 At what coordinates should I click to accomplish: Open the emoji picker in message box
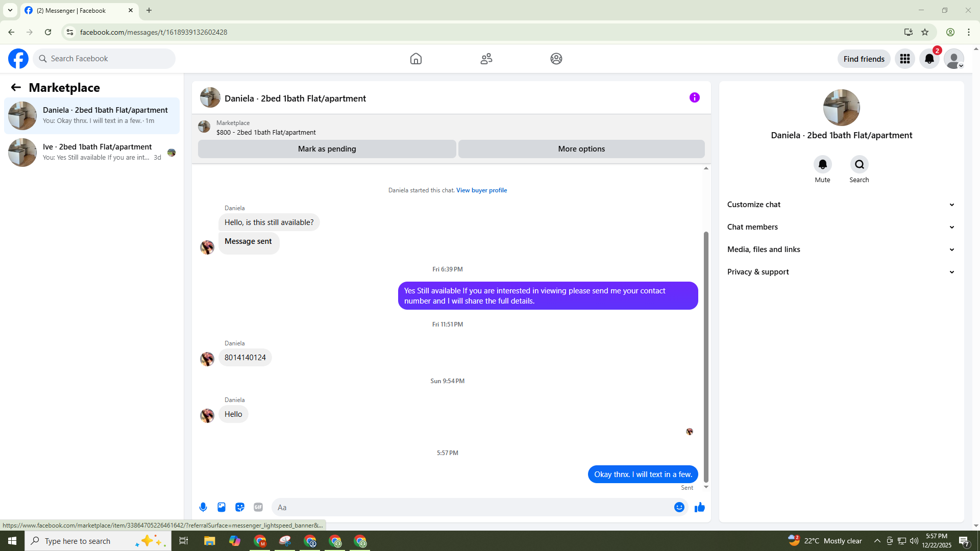[x=679, y=507]
